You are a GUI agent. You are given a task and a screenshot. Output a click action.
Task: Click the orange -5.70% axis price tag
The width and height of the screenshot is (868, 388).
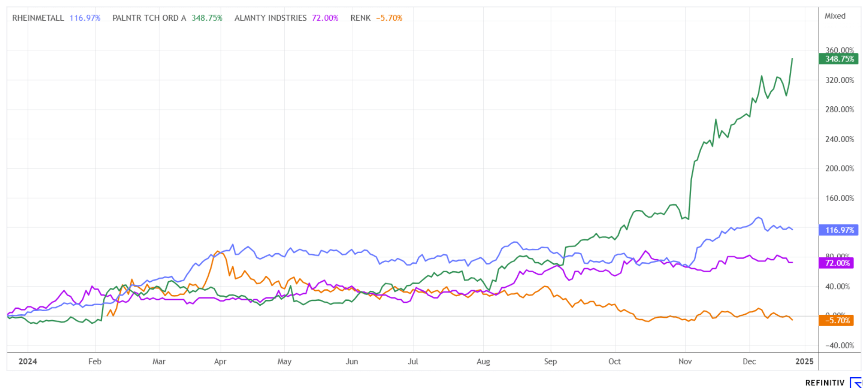837,321
